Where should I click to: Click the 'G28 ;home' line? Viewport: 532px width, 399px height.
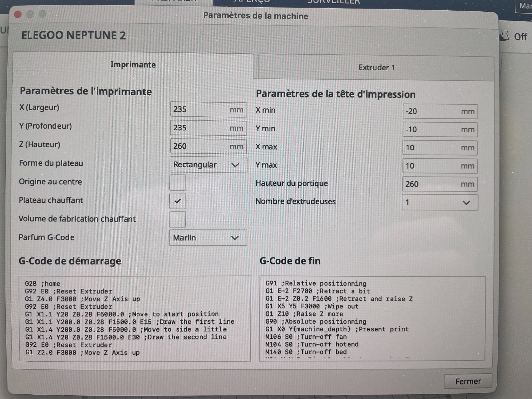pos(43,283)
